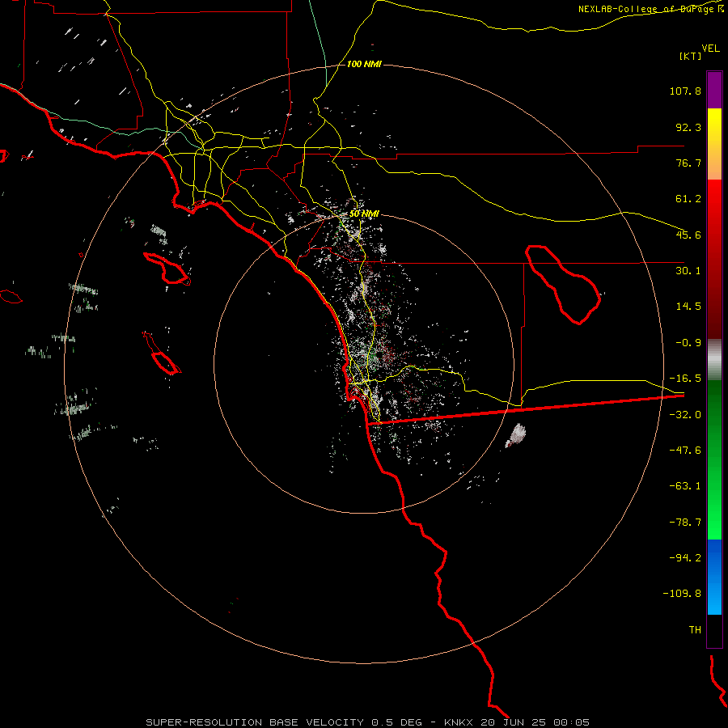The image size is (728, 728).
Task: Select the -63.1 legend value
Action: coord(685,486)
